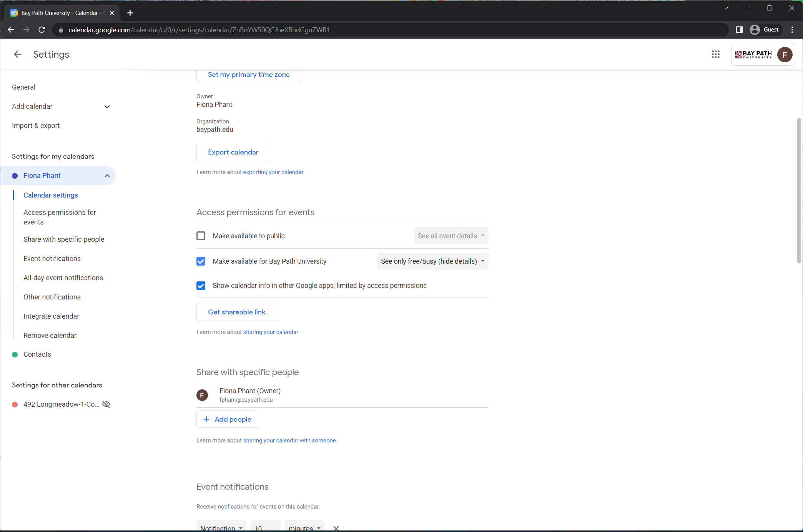The height and width of the screenshot is (532, 803).
Task: Click the Get shareable link button
Action: pos(236,312)
